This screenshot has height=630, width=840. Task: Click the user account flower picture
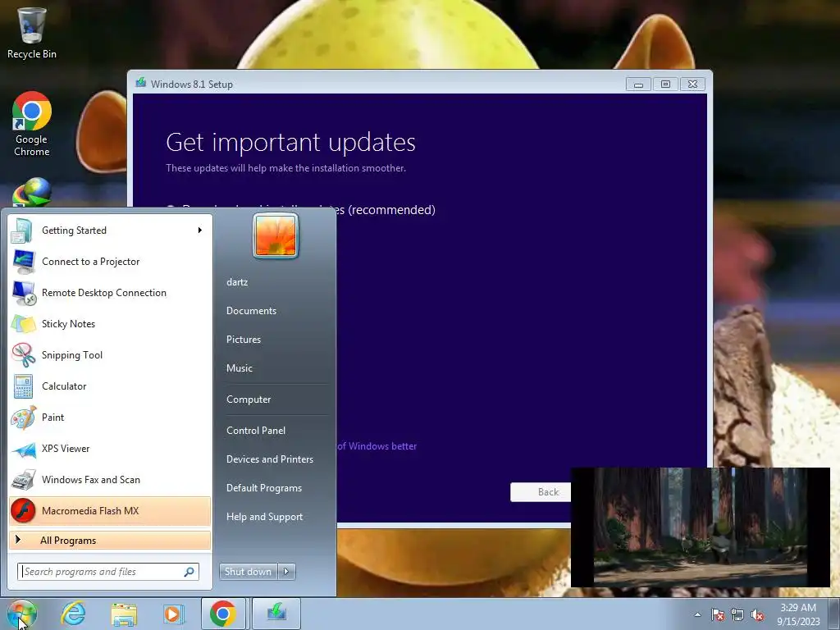(276, 235)
